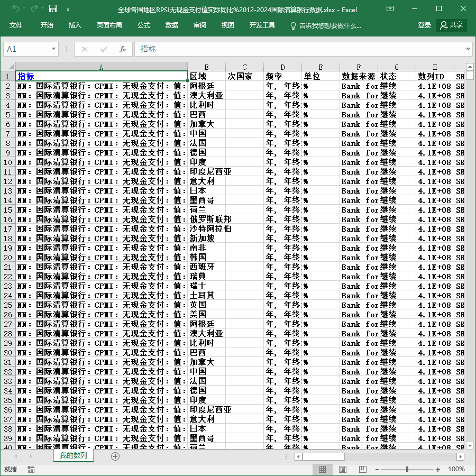476x476 pixels.
Task: Click the macro recording icon in the status bar
Action: (31, 469)
